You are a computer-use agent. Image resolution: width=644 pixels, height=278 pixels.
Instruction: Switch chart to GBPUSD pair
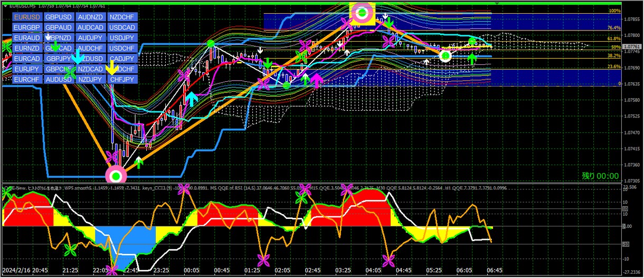pyautogui.click(x=59, y=17)
